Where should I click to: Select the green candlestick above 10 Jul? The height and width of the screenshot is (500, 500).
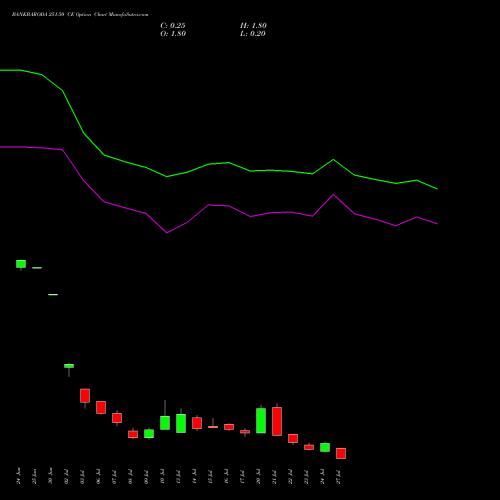[x=165, y=423]
